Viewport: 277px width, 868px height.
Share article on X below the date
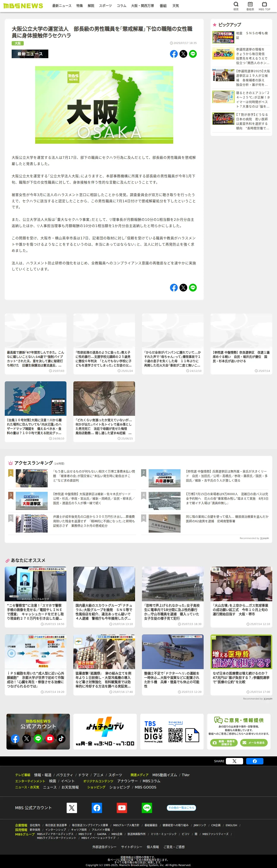click(x=183, y=54)
